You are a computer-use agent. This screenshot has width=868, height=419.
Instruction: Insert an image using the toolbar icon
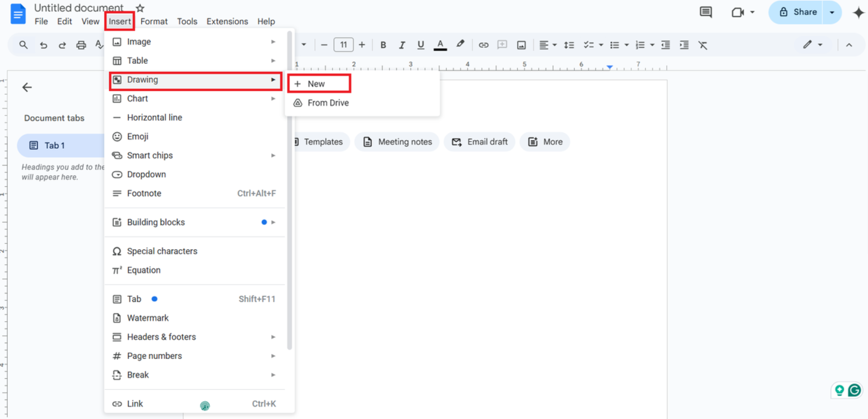click(x=521, y=45)
